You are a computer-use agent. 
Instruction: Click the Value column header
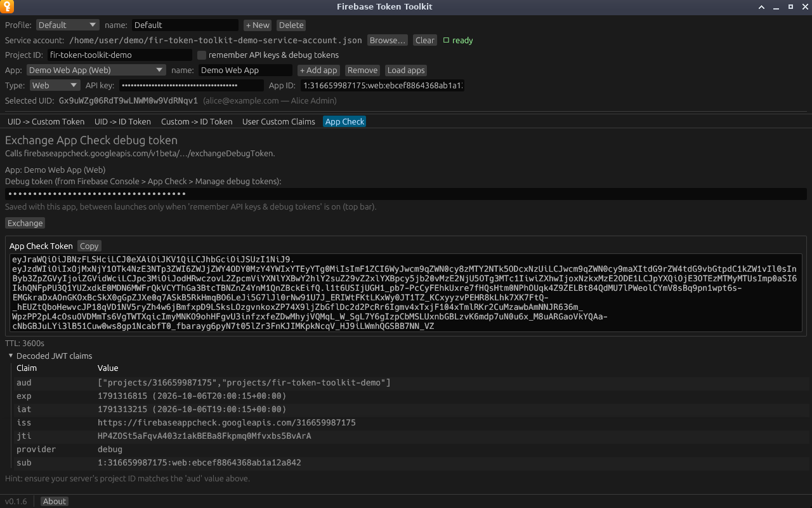pos(108,368)
